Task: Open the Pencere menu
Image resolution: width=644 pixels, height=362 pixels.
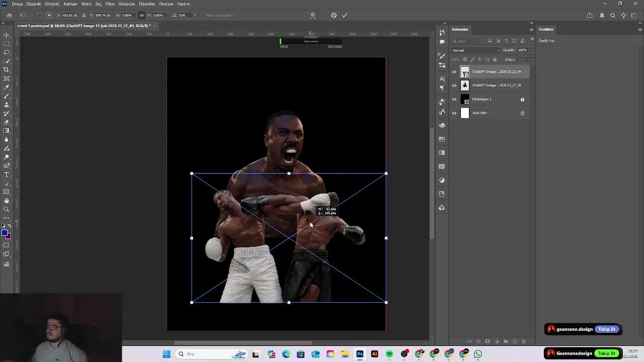Action: tap(166, 4)
